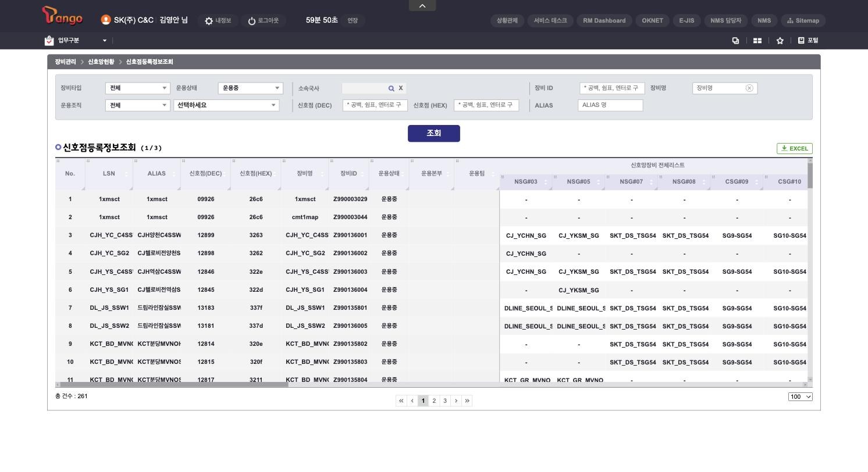This screenshot has width=868, height=472.
Task: Clear 소속국사 with the X icon
Action: tap(401, 88)
